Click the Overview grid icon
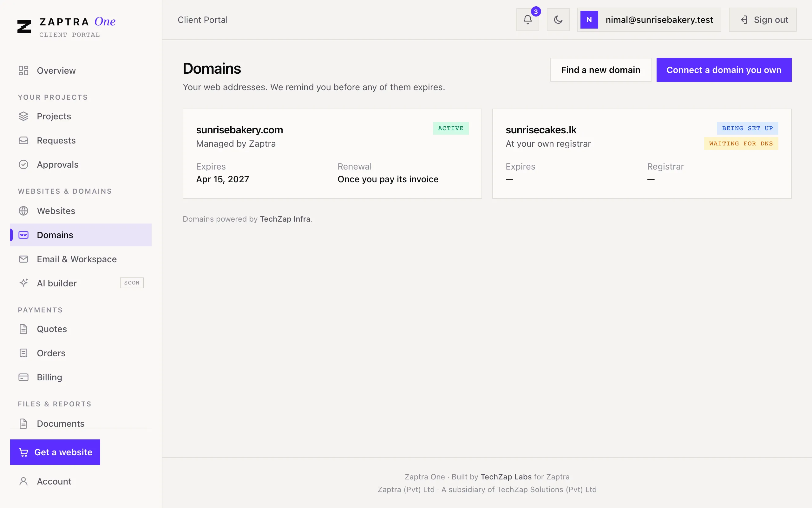 pos(23,70)
